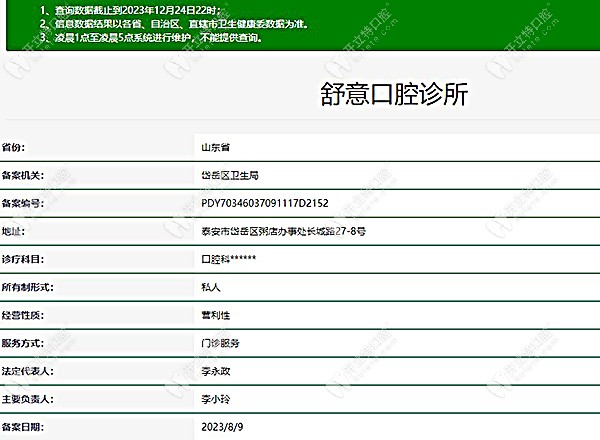Select the value 口腔科******

click(228, 259)
